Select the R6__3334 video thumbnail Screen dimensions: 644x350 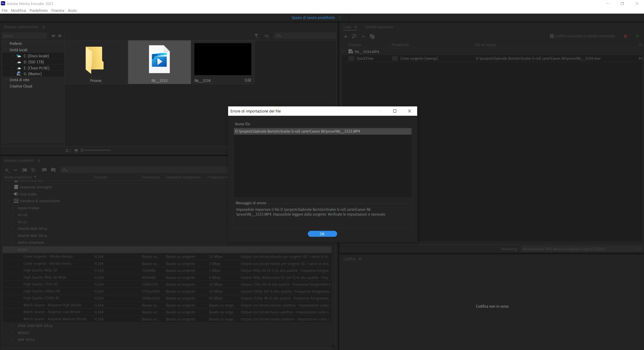[x=223, y=59]
